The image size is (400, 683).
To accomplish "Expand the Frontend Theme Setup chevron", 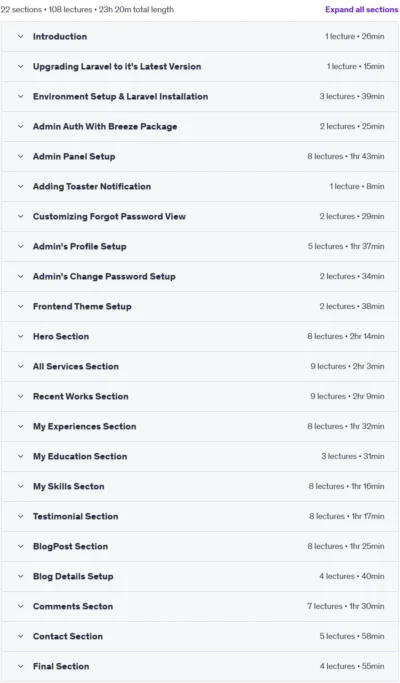I will tap(20, 307).
